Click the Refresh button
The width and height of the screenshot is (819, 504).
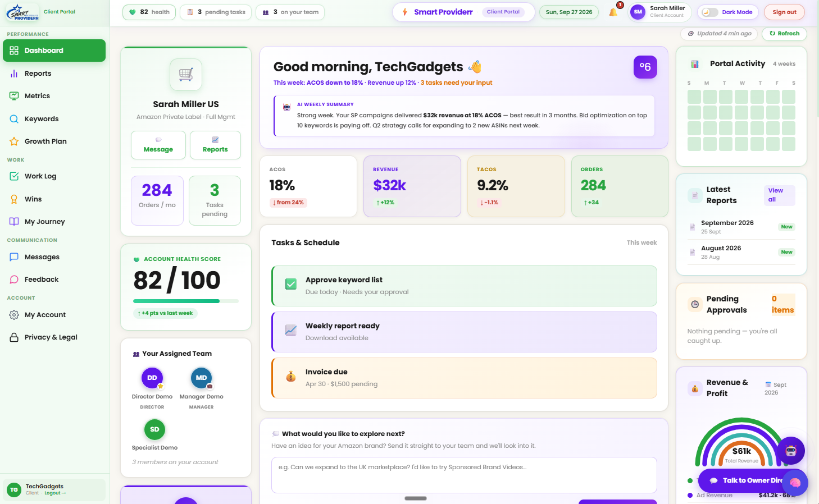784,34
